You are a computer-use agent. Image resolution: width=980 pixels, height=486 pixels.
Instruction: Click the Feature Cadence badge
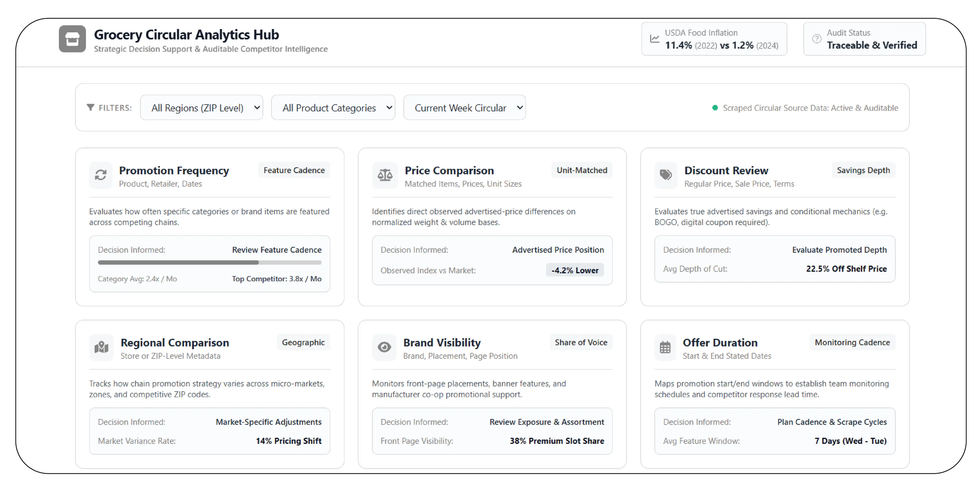click(294, 170)
